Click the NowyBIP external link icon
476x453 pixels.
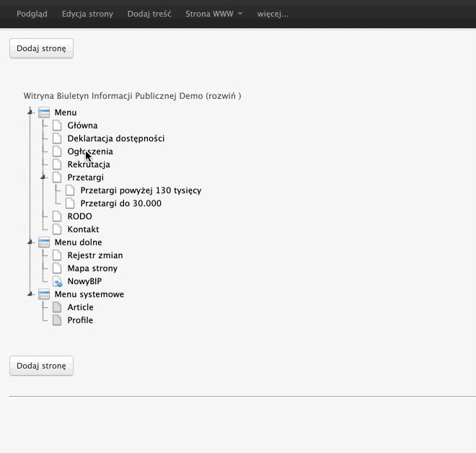coord(57,281)
